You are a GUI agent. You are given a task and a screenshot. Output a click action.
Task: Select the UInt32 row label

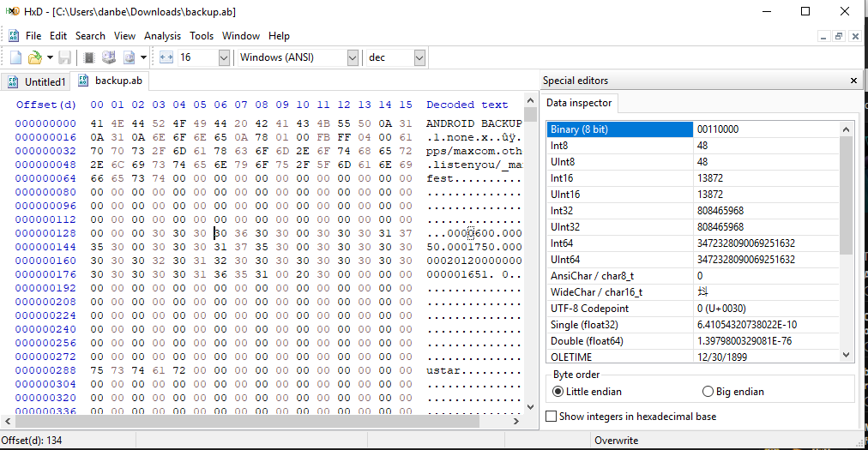tap(564, 227)
